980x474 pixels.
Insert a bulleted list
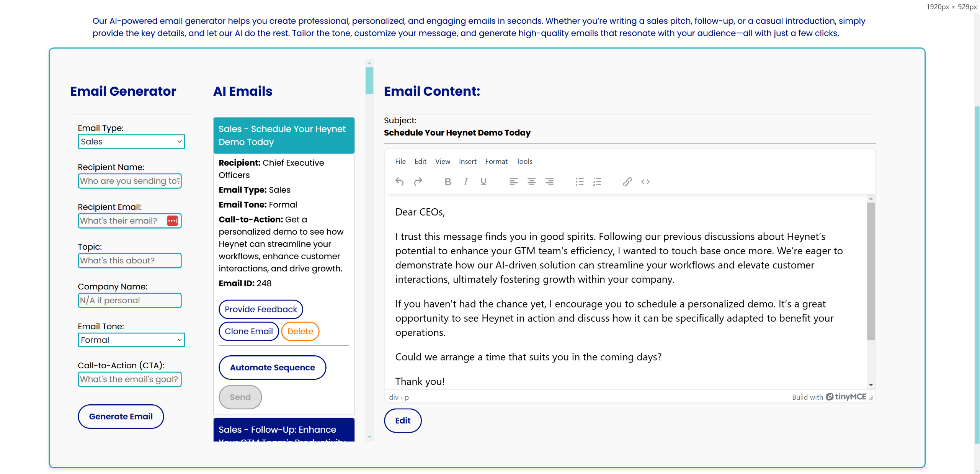click(579, 181)
